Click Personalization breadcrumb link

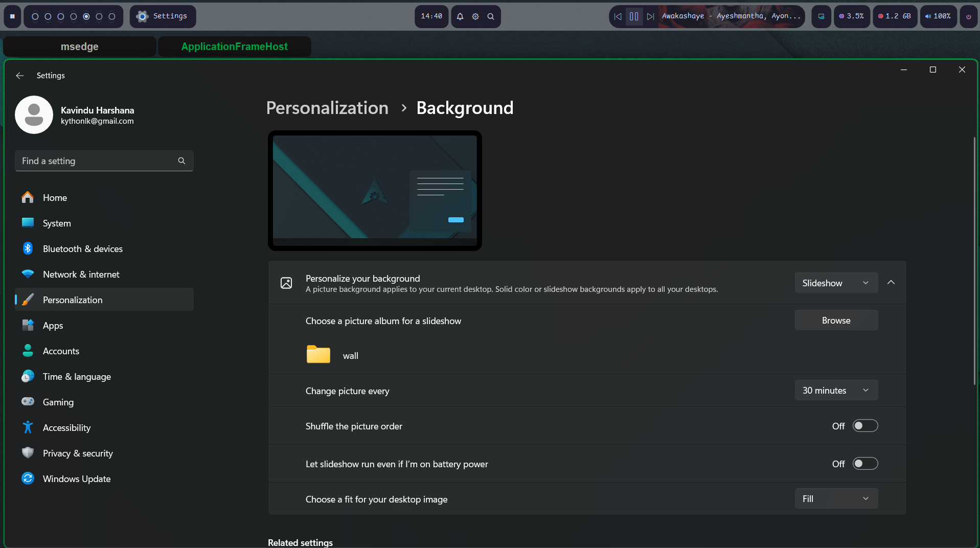[327, 108]
